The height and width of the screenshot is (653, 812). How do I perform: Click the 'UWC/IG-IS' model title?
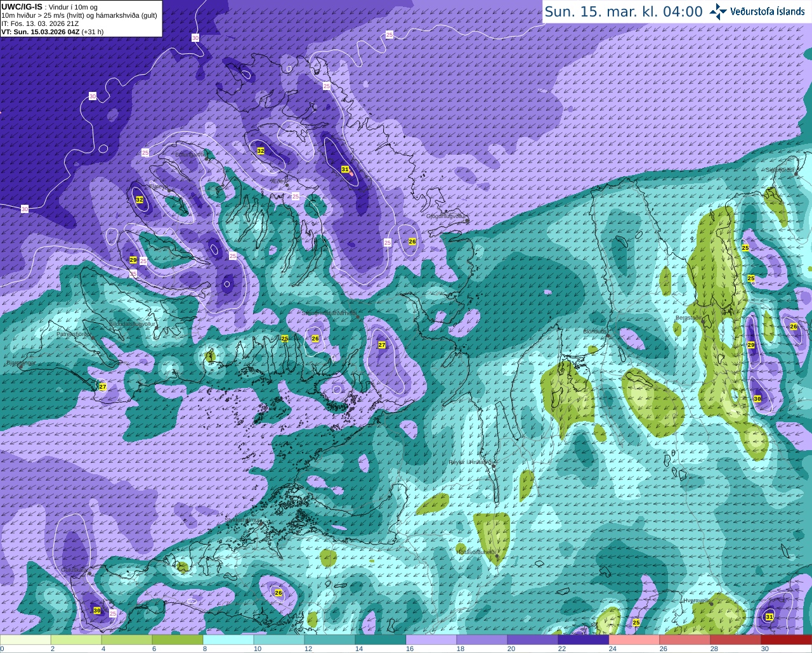(x=22, y=6)
